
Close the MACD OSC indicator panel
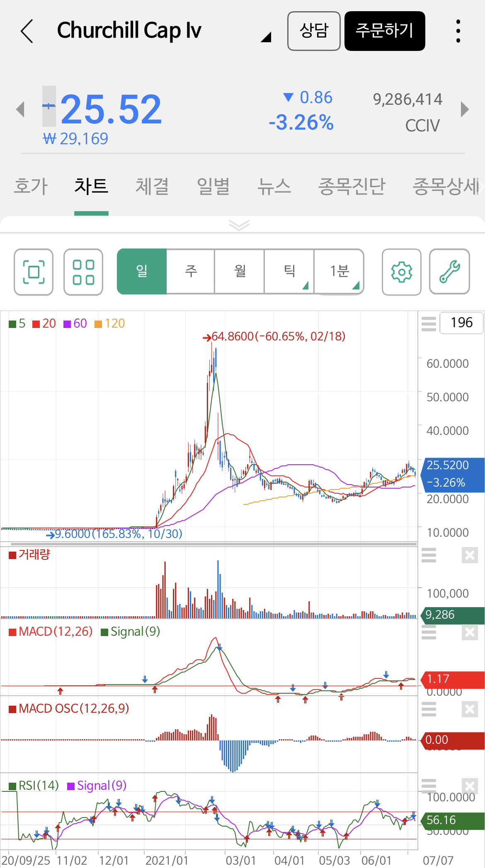coord(470,709)
